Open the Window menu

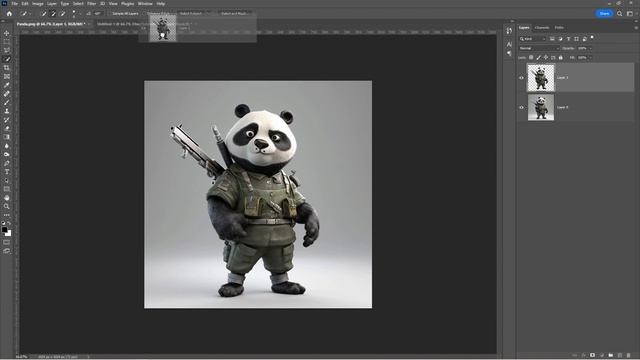(x=145, y=4)
